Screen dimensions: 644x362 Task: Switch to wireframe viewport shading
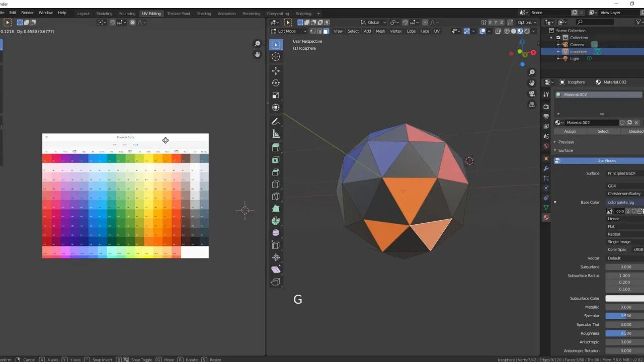coord(507,31)
